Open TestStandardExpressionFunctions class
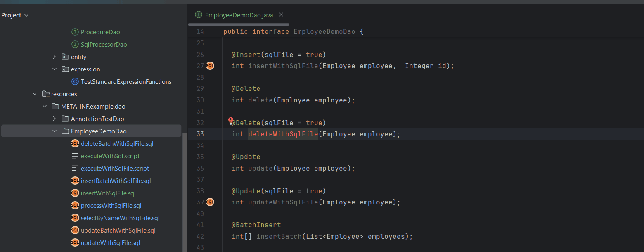 tap(126, 81)
